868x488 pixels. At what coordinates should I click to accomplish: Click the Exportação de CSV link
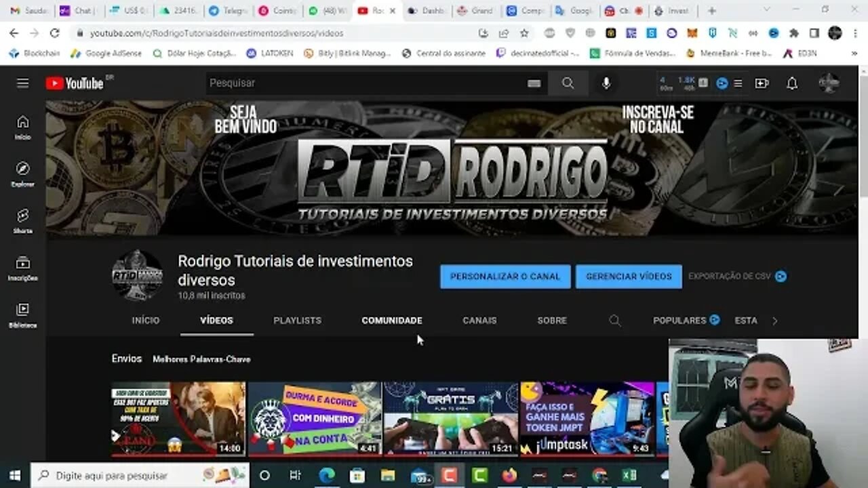pyautogui.click(x=730, y=277)
